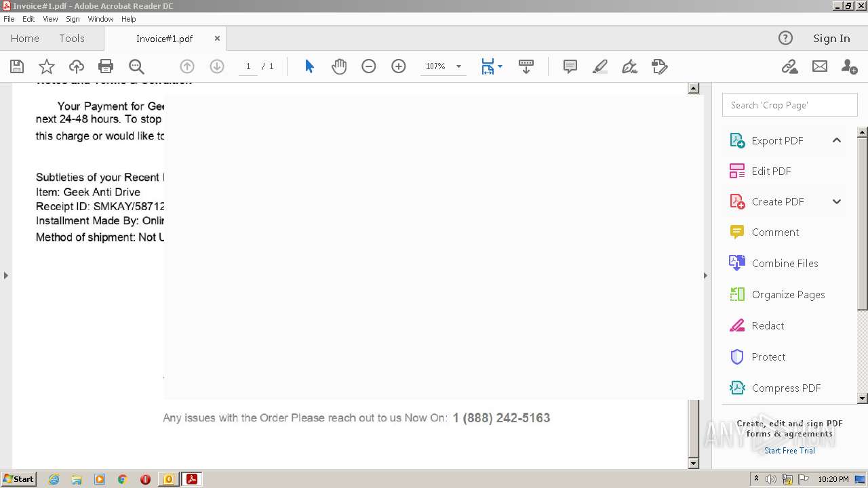This screenshot has height=488, width=868.
Task: Open Chrome from the taskbar
Action: tap(122, 479)
